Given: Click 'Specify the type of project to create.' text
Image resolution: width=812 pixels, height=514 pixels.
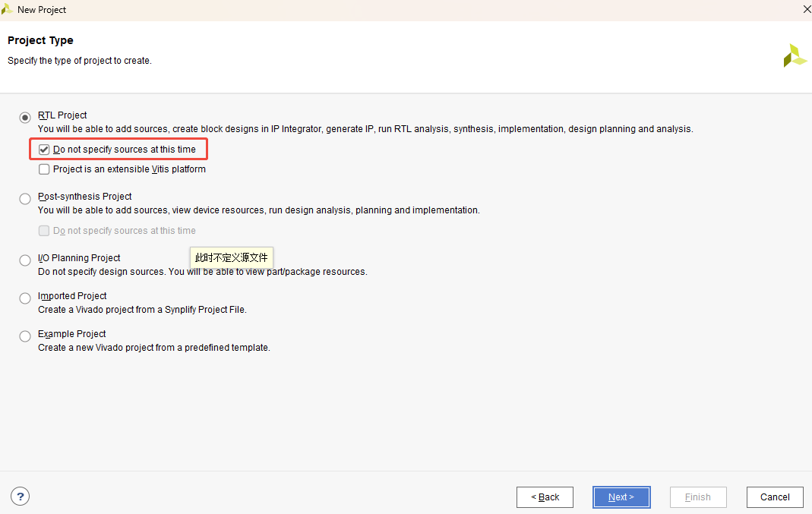Looking at the screenshot, I should point(80,61).
